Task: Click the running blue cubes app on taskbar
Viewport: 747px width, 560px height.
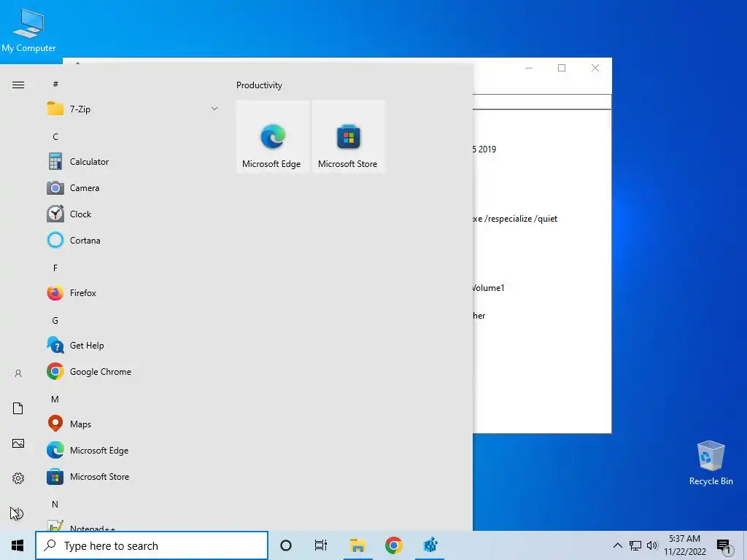Action: [430, 545]
